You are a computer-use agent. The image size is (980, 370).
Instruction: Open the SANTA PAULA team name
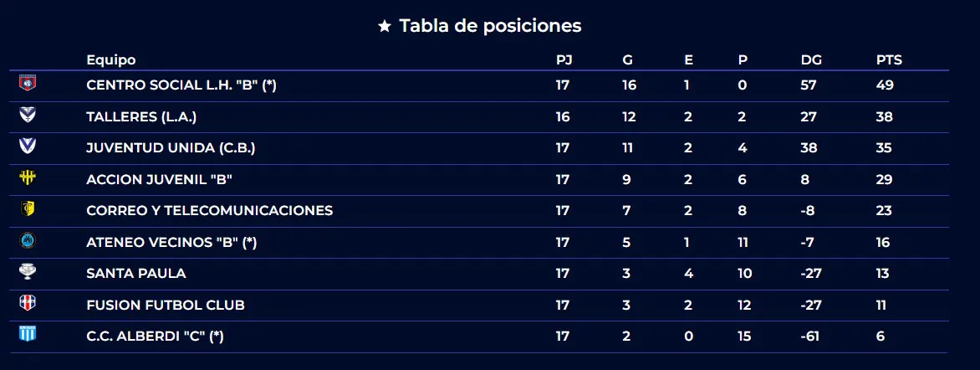point(136,274)
